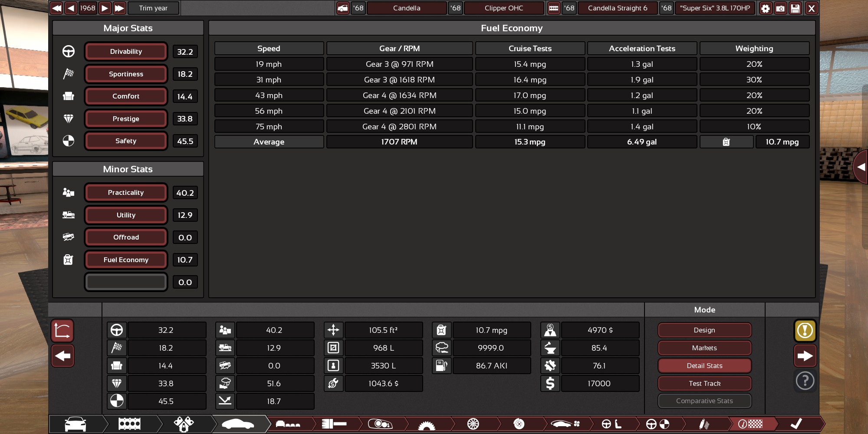Step the year back one with single-left arrow
The image size is (868, 434).
(71, 8)
